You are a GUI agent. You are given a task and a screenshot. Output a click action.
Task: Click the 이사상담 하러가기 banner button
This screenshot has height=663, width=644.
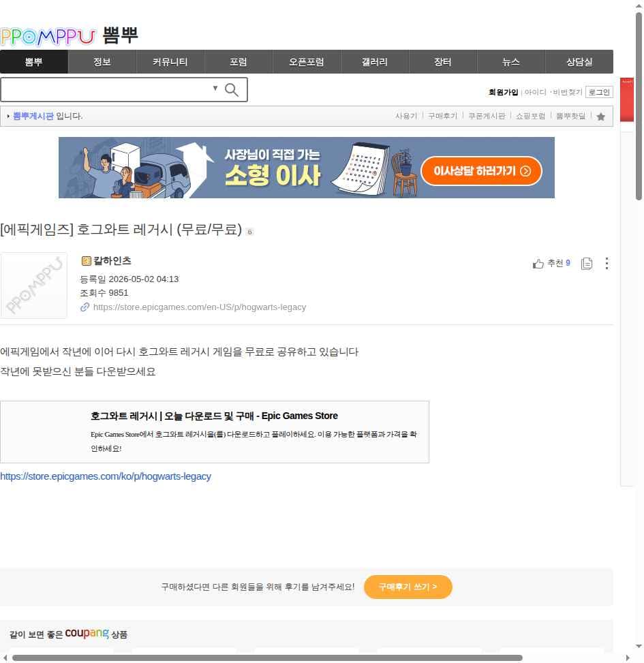pyautogui.click(x=482, y=171)
